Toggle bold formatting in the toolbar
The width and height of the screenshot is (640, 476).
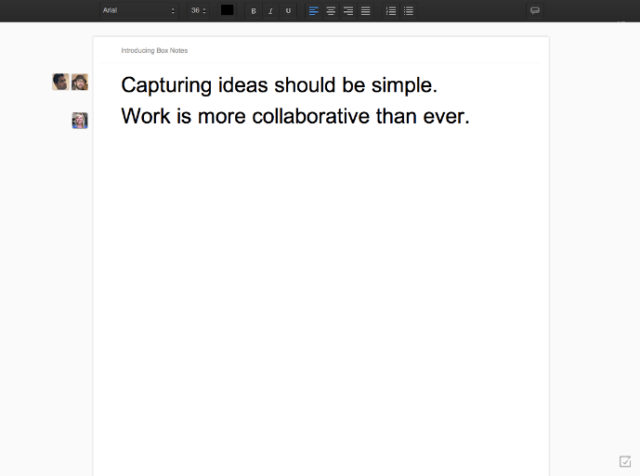[x=253, y=10]
